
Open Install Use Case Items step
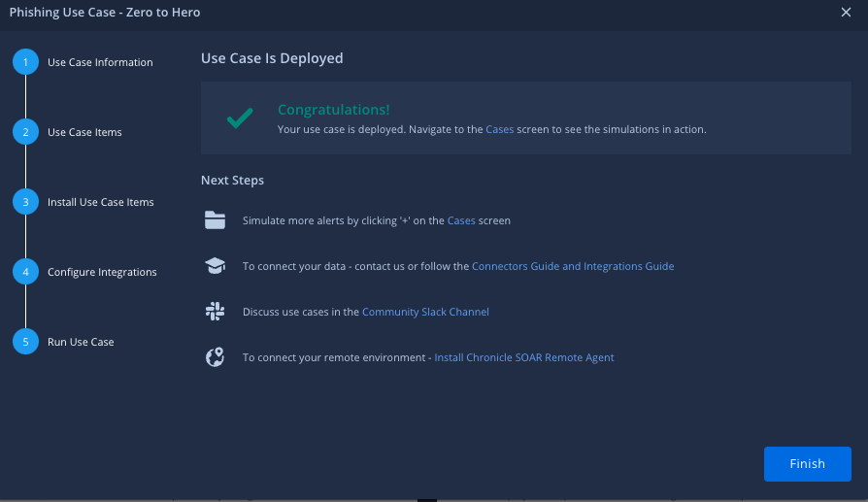point(100,202)
